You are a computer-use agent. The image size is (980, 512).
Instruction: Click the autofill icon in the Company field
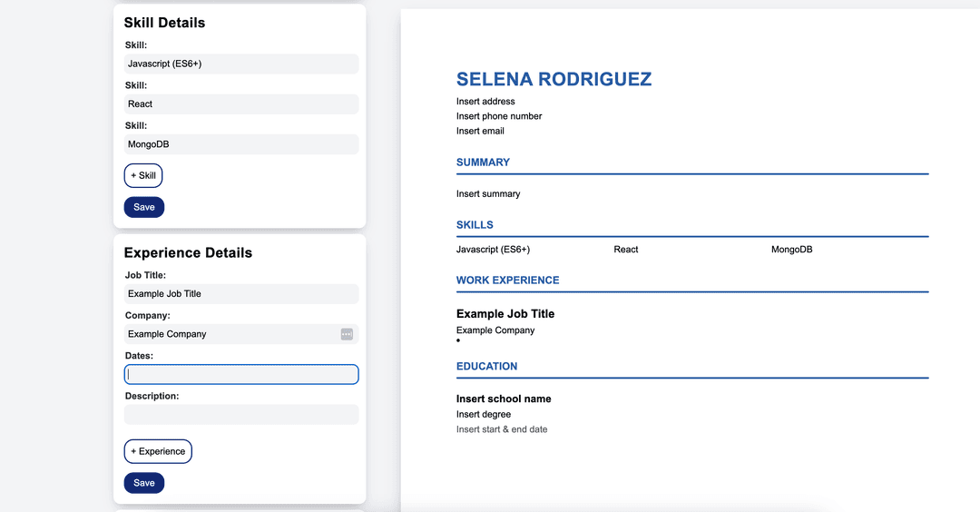coord(347,334)
